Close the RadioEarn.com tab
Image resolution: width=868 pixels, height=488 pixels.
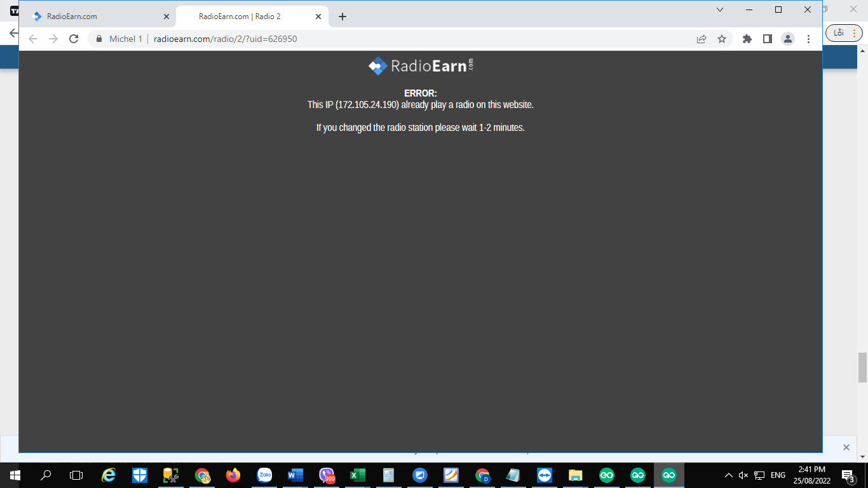(166, 17)
